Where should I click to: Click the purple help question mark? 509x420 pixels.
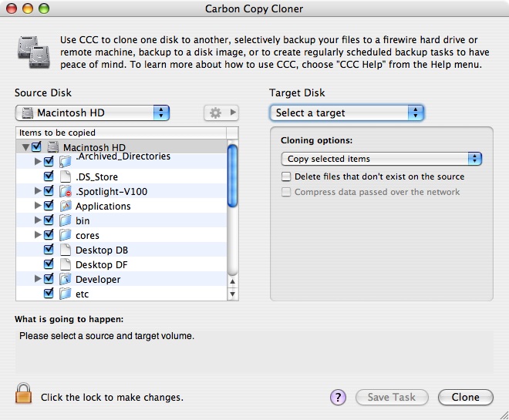[x=338, y=398]
